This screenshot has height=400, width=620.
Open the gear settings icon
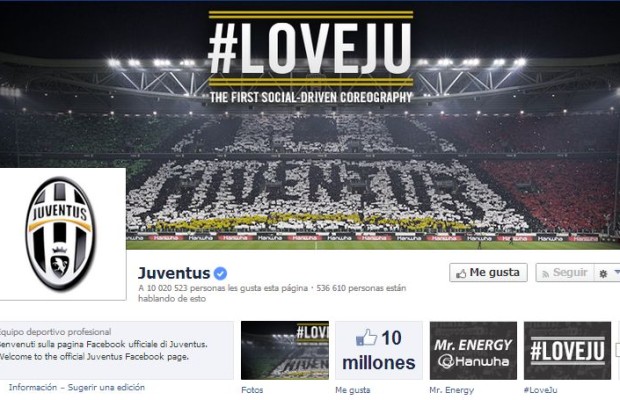point(603,274)
